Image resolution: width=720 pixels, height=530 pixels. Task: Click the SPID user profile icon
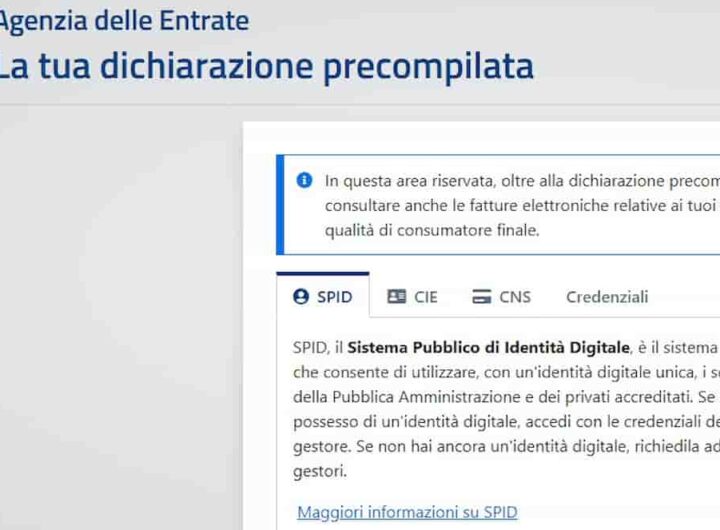point(301,297)
